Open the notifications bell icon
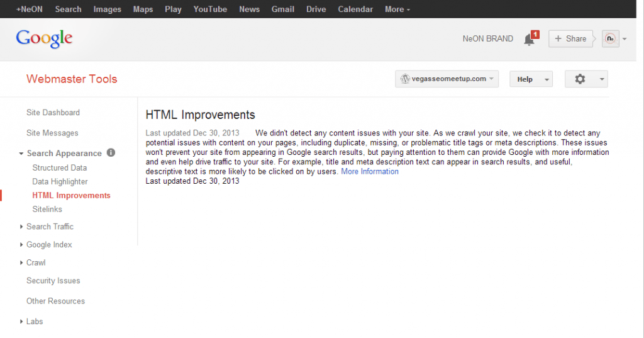 point(530,39)
